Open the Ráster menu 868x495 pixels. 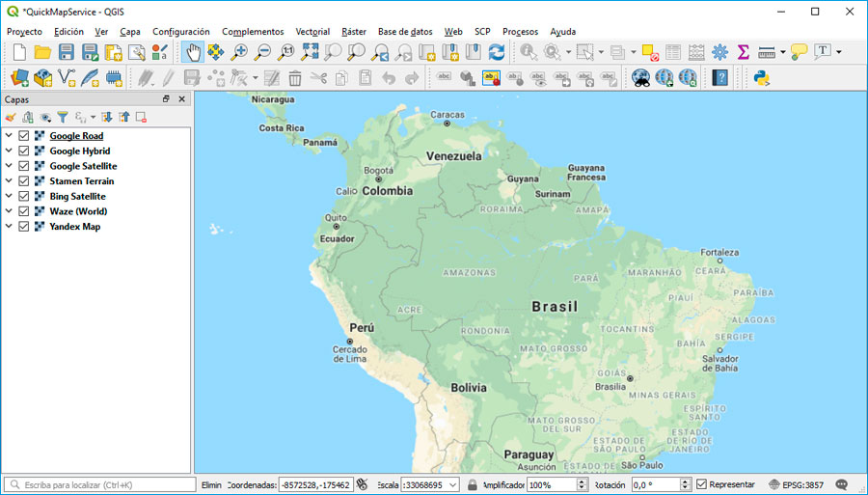point(354,32)
